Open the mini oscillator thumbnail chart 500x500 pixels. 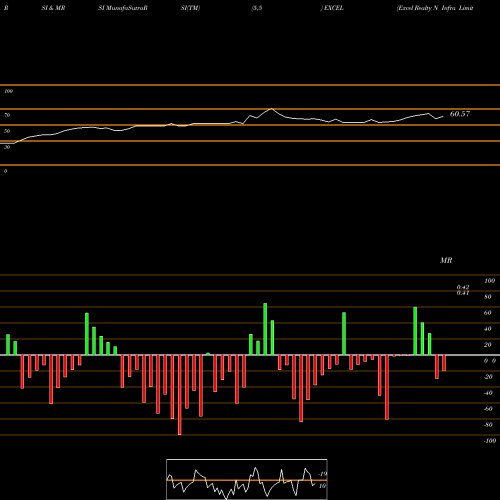coord(247,479)
